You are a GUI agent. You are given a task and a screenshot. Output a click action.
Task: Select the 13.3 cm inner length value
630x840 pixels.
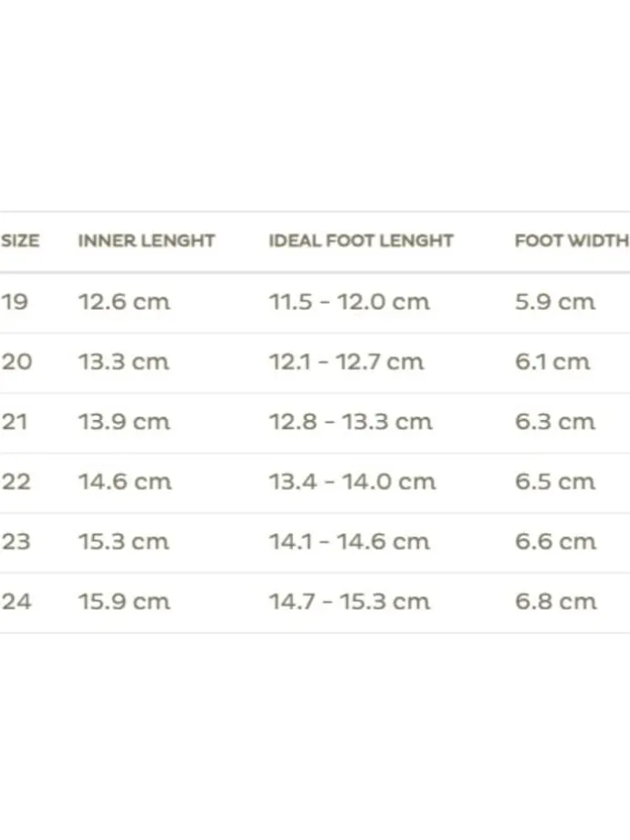pyautogui.click(x=124, y=362)
